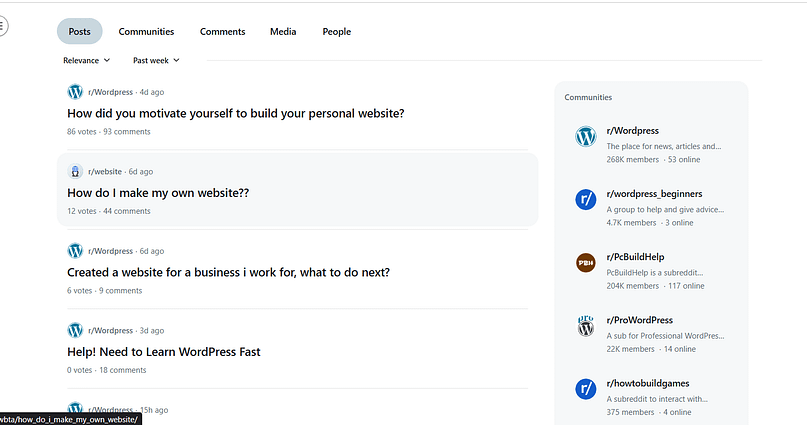Click r/Wordpress link on the 4d ago post
The height and width of the screenshot is (425, 807).
tap(110, 92)
